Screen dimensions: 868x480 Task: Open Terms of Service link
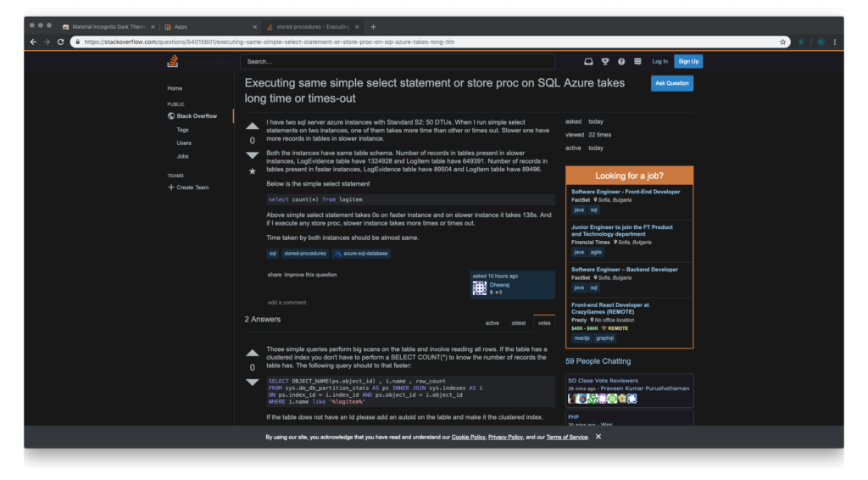coord(567,438)
